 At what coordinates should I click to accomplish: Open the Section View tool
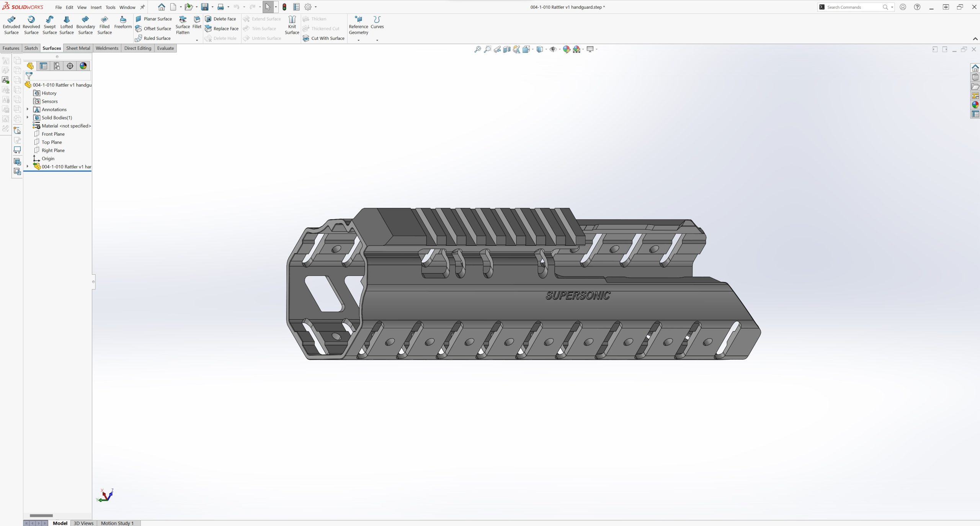(x=506, y=49)
